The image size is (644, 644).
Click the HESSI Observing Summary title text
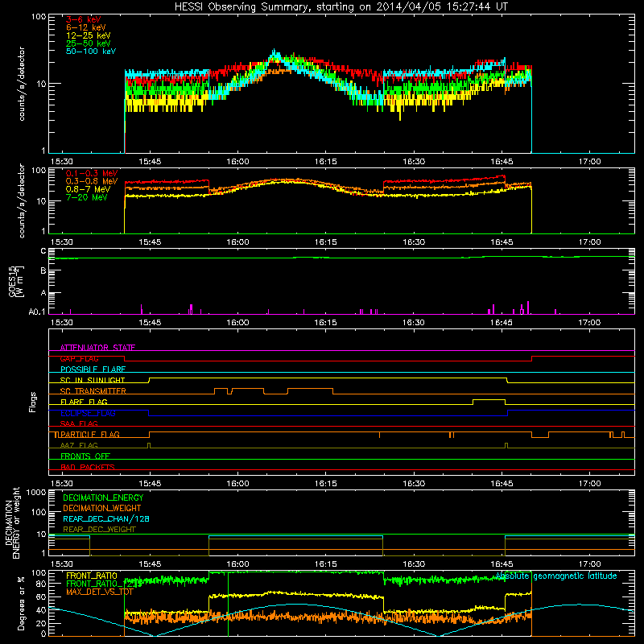tap(341, 7)
